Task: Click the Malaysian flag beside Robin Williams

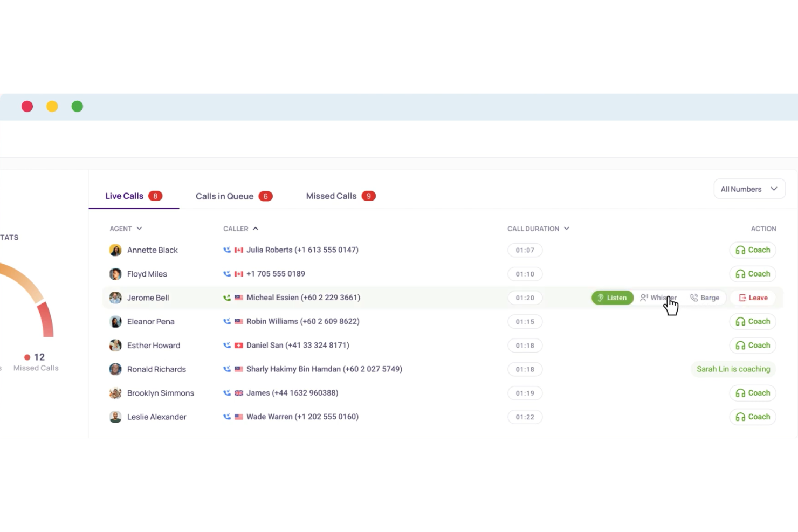Action: pos(238,321)
